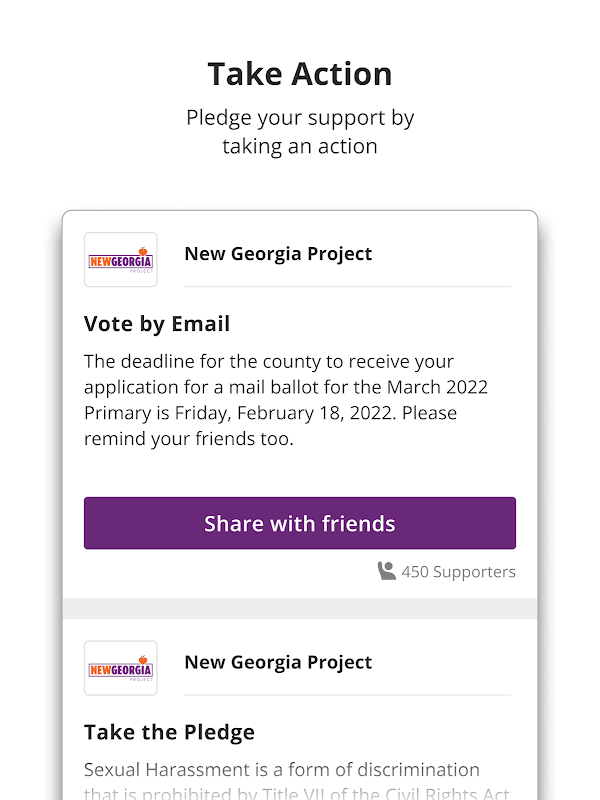
Task: Tap the Share with friends button
Action: [300, 523]
